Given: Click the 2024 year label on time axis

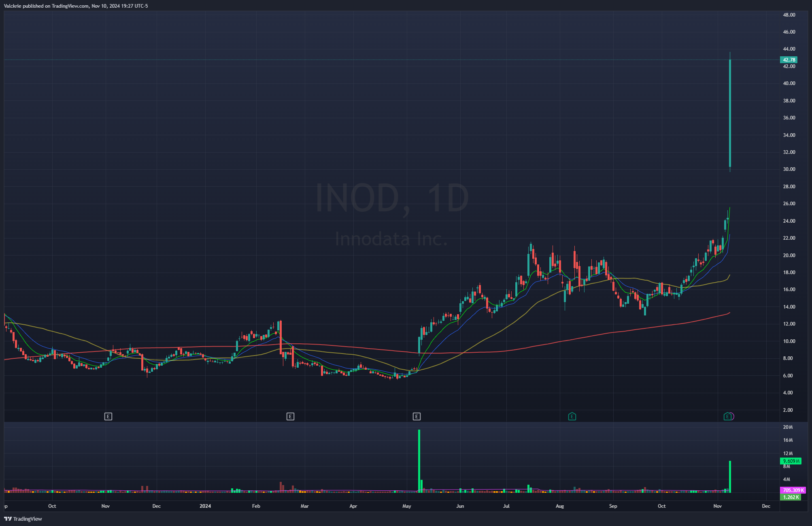Looking at the screenshot, I should tap(205, 506).
